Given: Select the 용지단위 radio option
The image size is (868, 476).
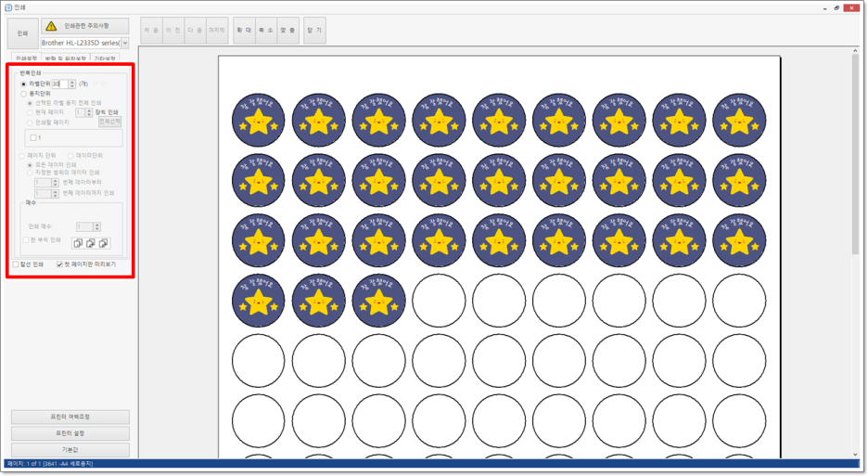Looking at the screenshot, I should click(x=24, y=95).
